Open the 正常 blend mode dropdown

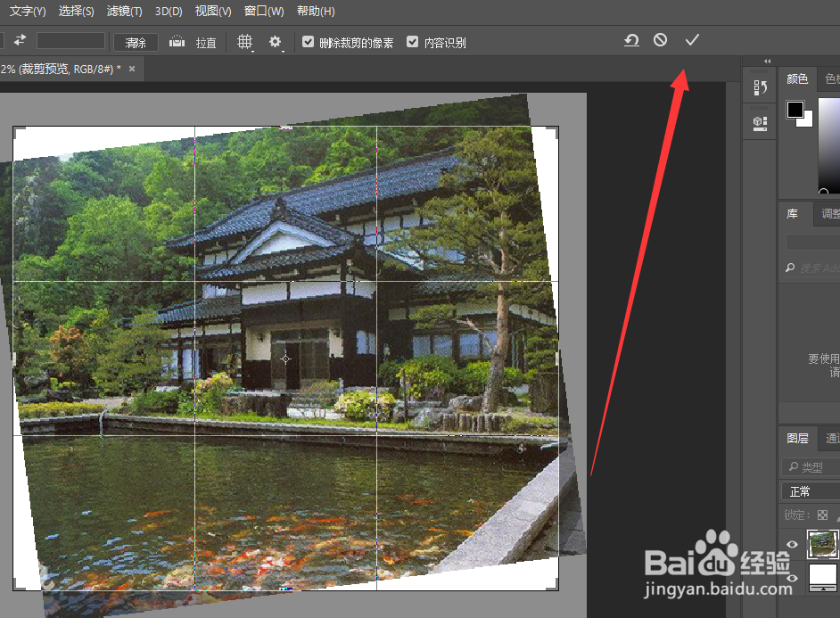click(x=811, y=491)
